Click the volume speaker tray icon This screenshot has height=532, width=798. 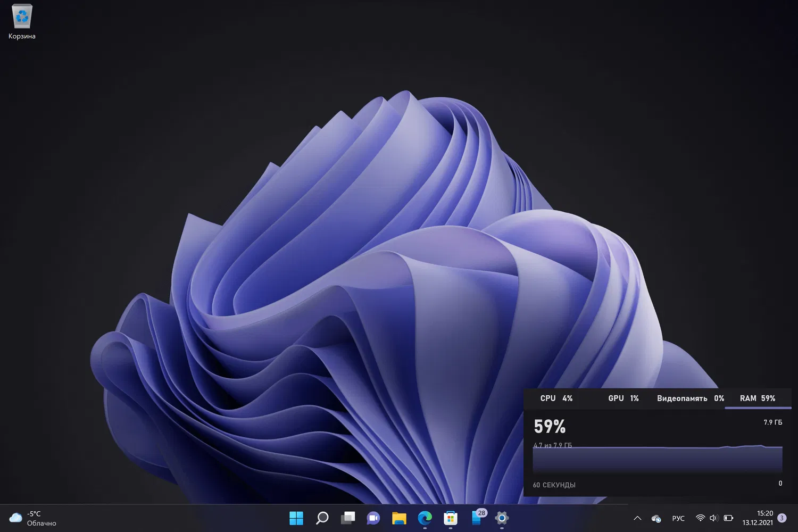(714, 518)
